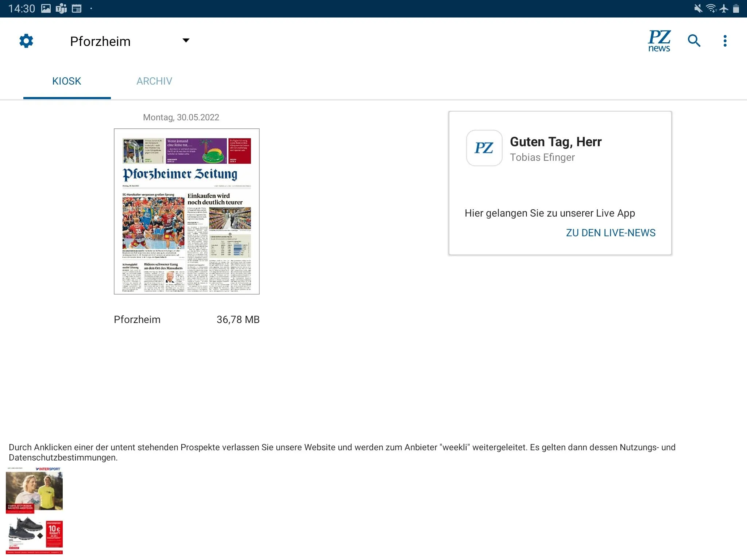Viewport: 747px width, 560px height.
Task: Tap the PZ app icon in greeting card
Action: [x=484, y=148]
